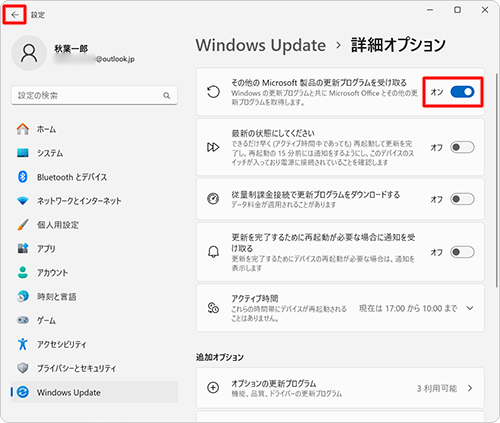Click the ゲーム controller icon
Viewport: 500px width, 423px height.
coord(23,320)
